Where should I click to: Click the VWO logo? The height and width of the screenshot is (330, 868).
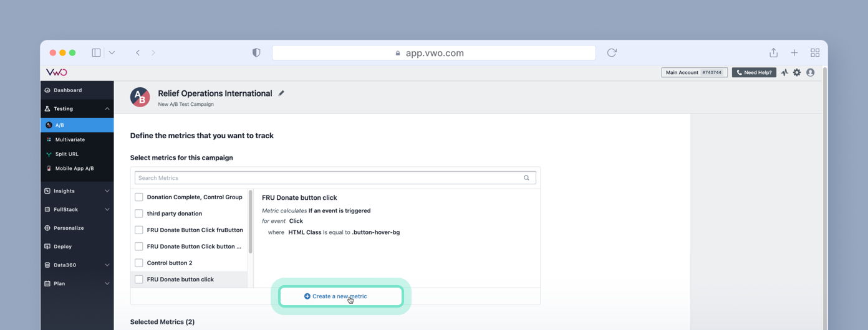[x=56, y=72]
